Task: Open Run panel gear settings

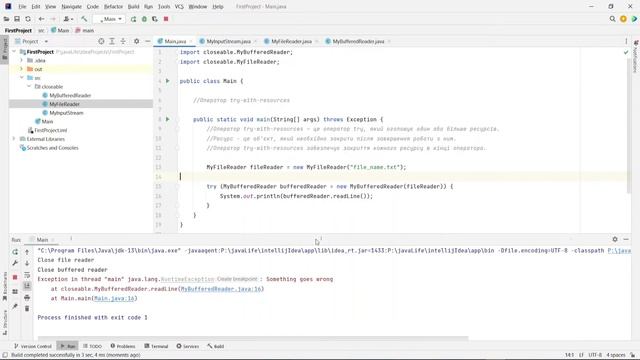Action: (x=615, y=239)
